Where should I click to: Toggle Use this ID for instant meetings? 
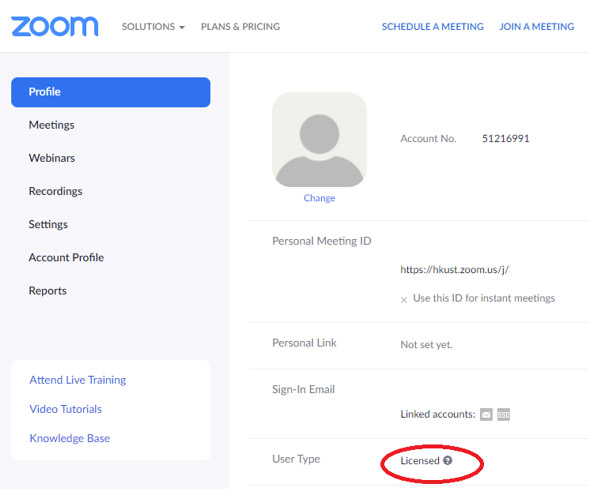(x=404, y=300)
